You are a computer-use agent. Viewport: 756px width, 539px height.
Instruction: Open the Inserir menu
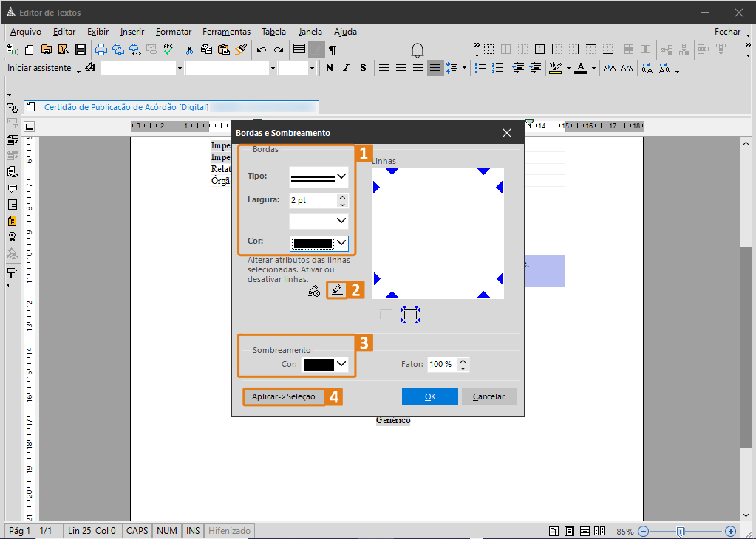tap(132, 32)
